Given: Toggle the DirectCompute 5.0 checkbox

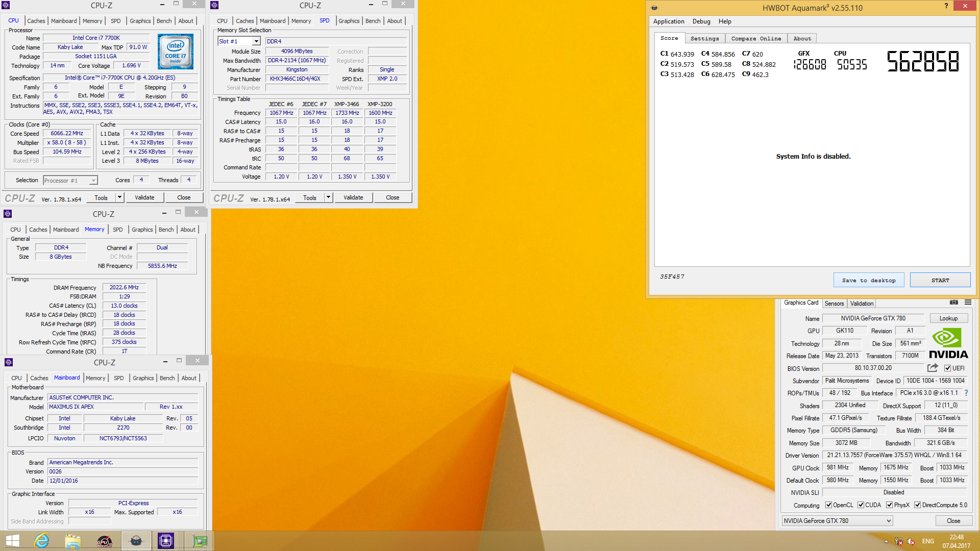Looking at the screenshot, I should tap(917, 505).
